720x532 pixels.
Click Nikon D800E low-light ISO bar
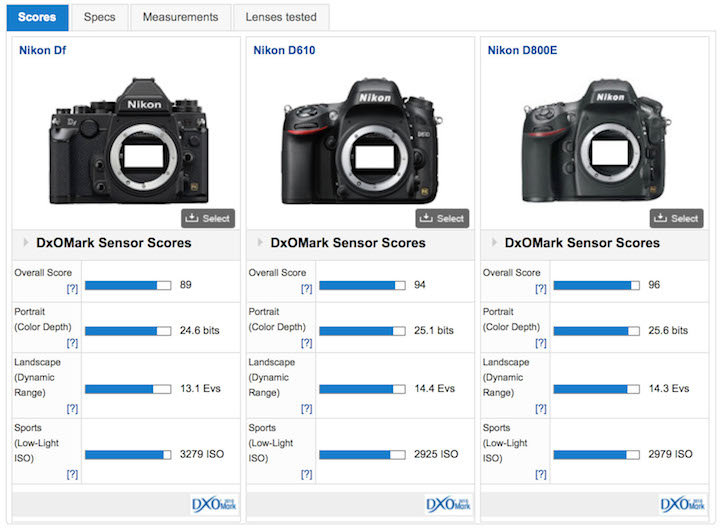click(596, 455)
